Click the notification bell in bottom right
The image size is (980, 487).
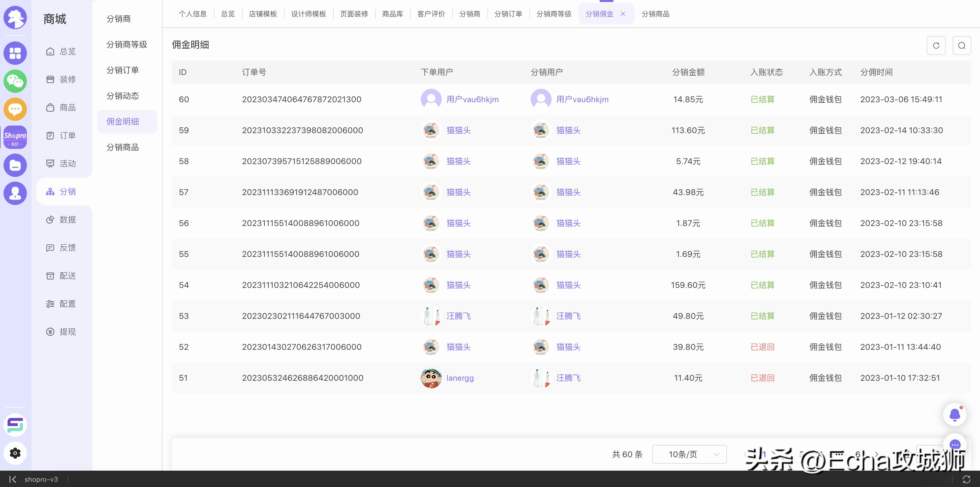(x=955, y=414)
